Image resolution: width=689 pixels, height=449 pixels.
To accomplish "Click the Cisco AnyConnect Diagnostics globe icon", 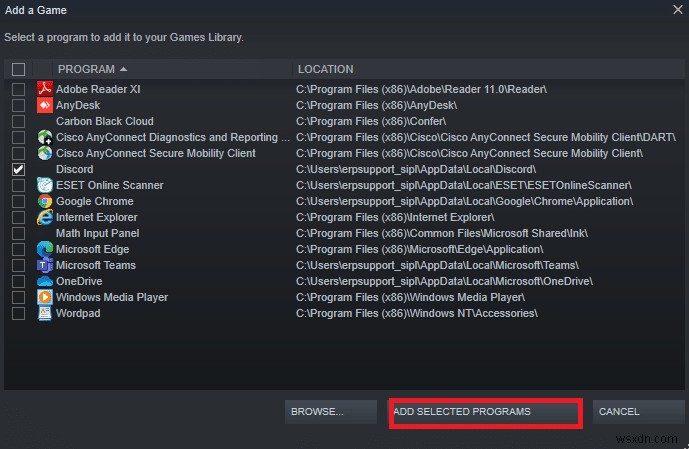I will tap(45, 138).
